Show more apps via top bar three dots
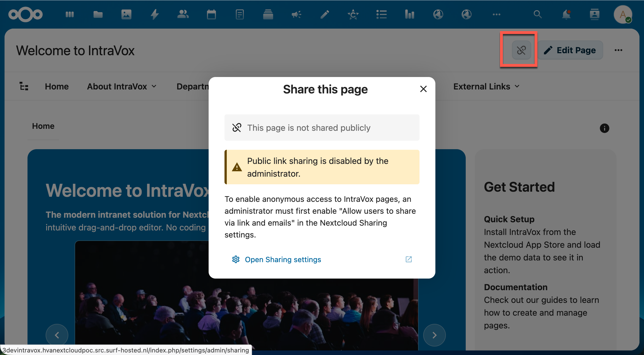 click(496, 14)
